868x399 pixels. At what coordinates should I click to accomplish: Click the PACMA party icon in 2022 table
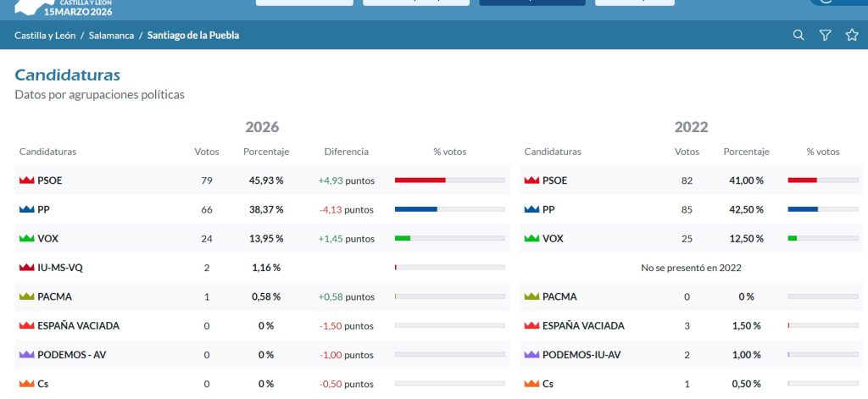tap(531, 296)
